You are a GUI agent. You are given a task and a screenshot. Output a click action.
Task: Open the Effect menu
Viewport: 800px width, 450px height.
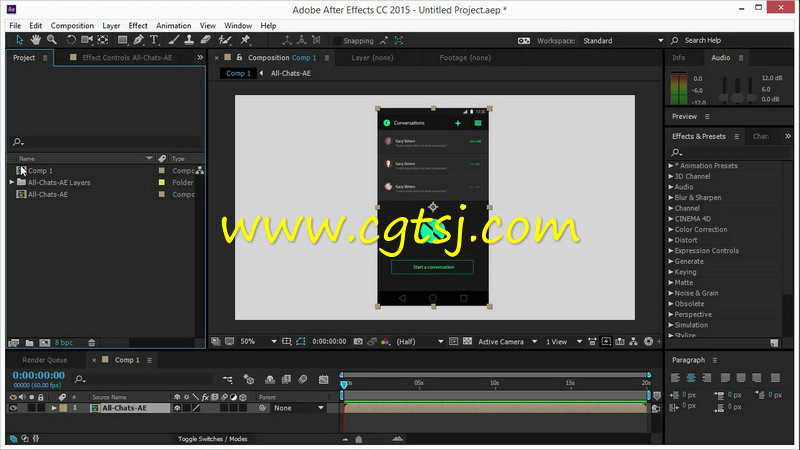(138, 26)
